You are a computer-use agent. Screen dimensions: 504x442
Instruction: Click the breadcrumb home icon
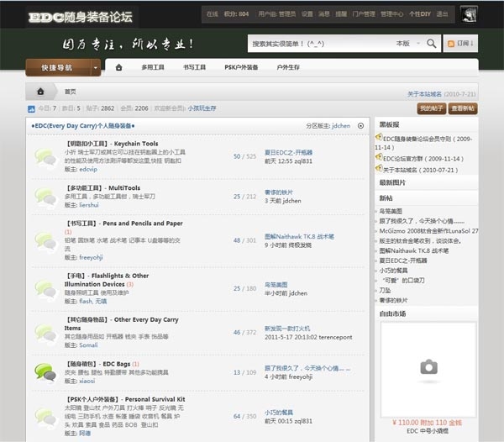tap(40, 91)
